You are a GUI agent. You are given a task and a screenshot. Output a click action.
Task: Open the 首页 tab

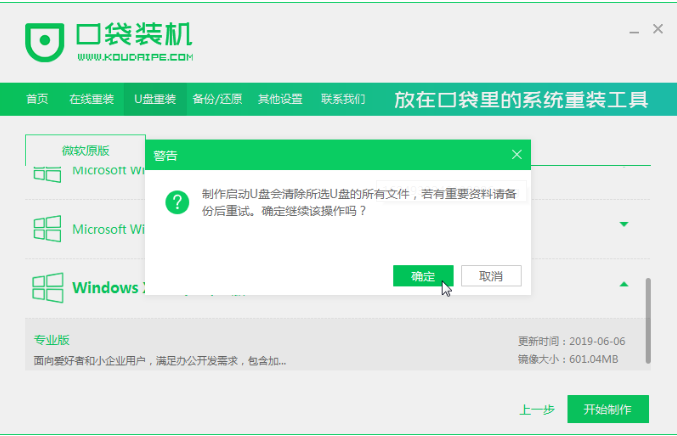click(37, 100)
